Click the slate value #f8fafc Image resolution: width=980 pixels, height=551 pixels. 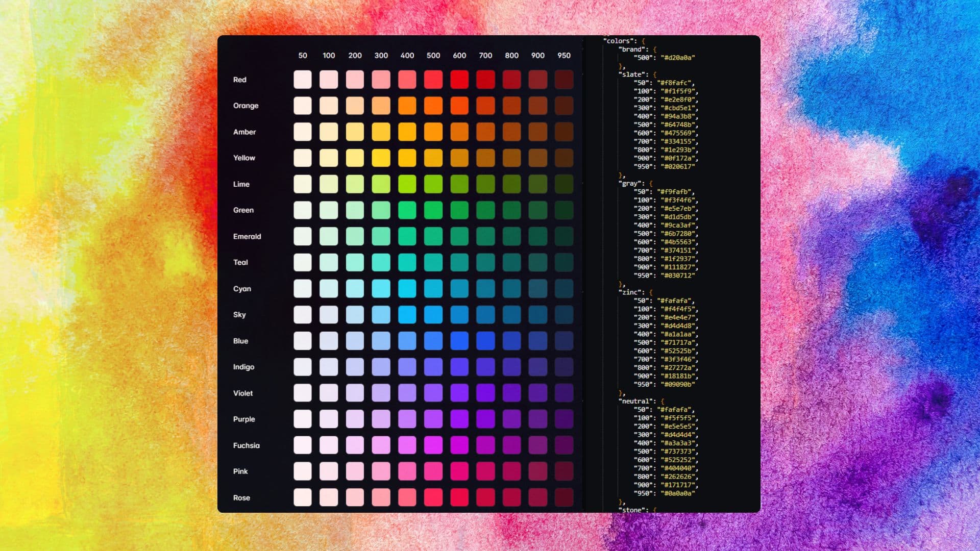674,83
